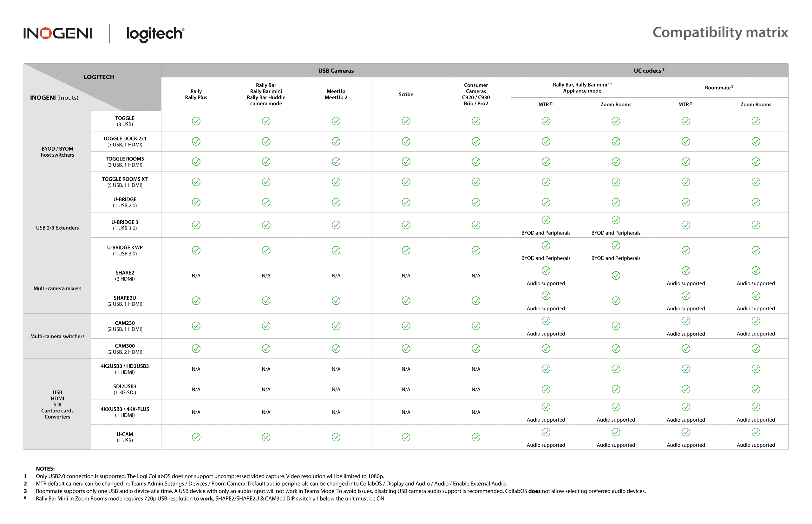Click TOGGLE ROOMS checkmark under MeetUp 2
This screenshot has width=812, height=524.
[x=336, y=162]
